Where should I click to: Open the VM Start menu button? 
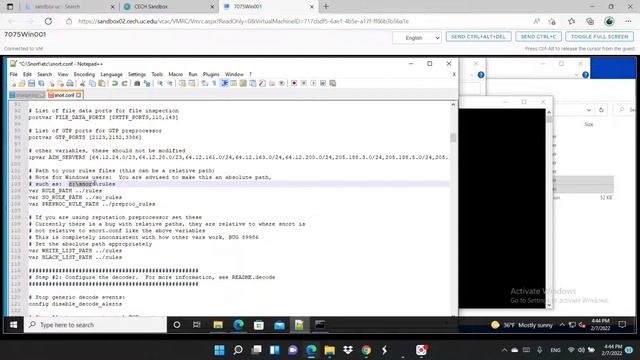pos(13,325)
